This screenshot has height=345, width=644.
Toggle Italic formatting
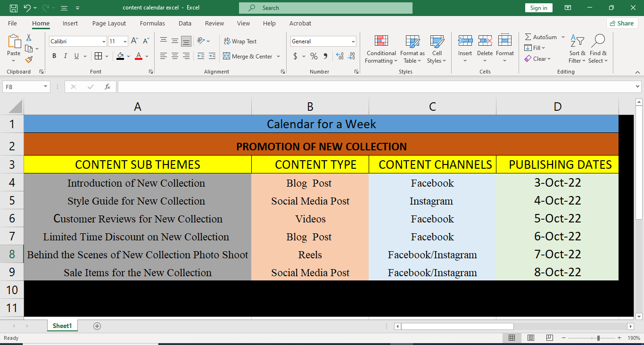pyautogui.click(x=66, y=56)
